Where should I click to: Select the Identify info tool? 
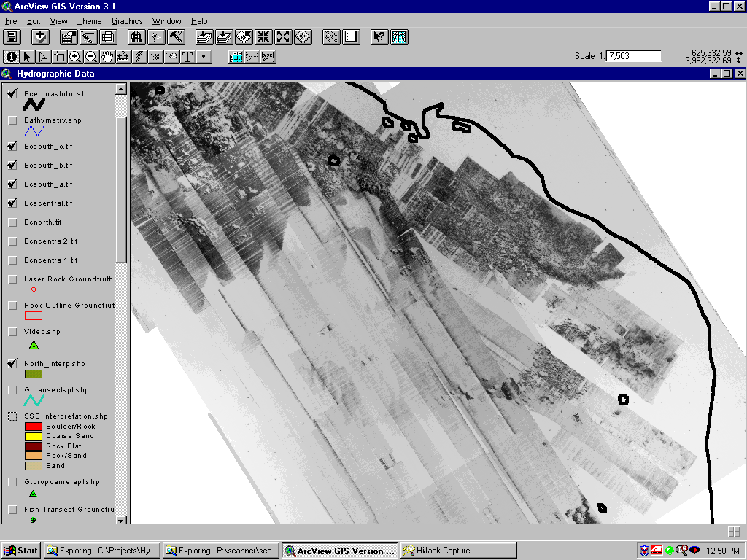pos(11,57)
